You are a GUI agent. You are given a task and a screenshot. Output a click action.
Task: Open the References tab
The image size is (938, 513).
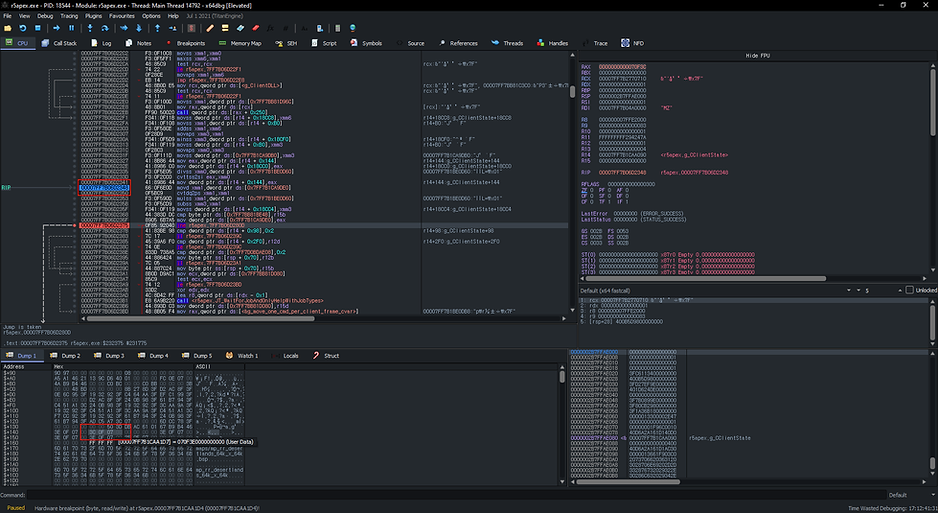458,43
